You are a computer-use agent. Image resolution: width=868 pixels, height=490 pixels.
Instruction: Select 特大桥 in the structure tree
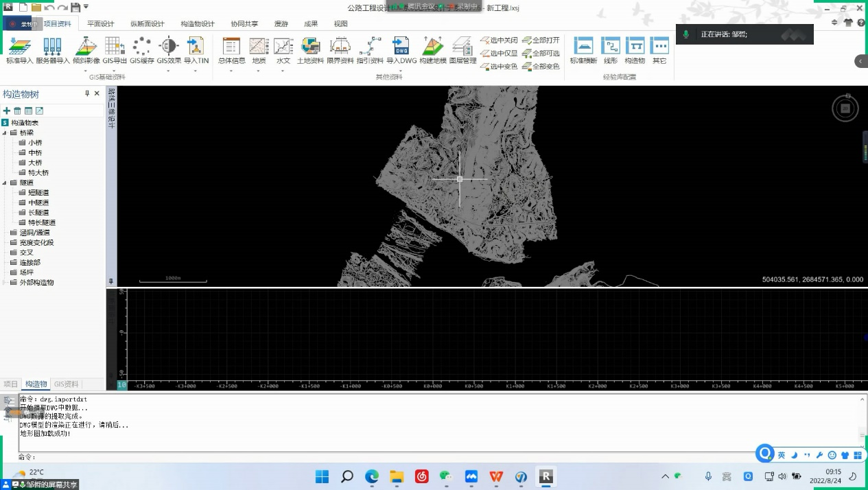pos(38,173)
